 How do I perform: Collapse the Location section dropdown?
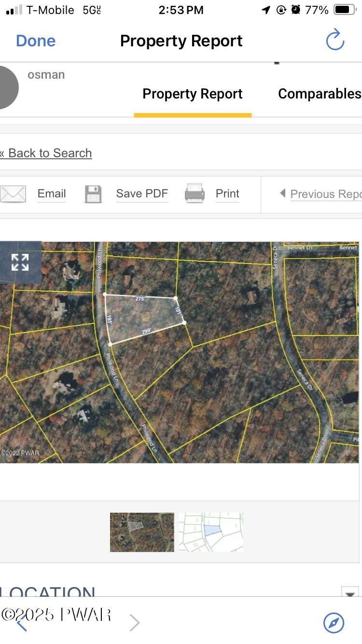pyautogui.click(x=349, y=592)
